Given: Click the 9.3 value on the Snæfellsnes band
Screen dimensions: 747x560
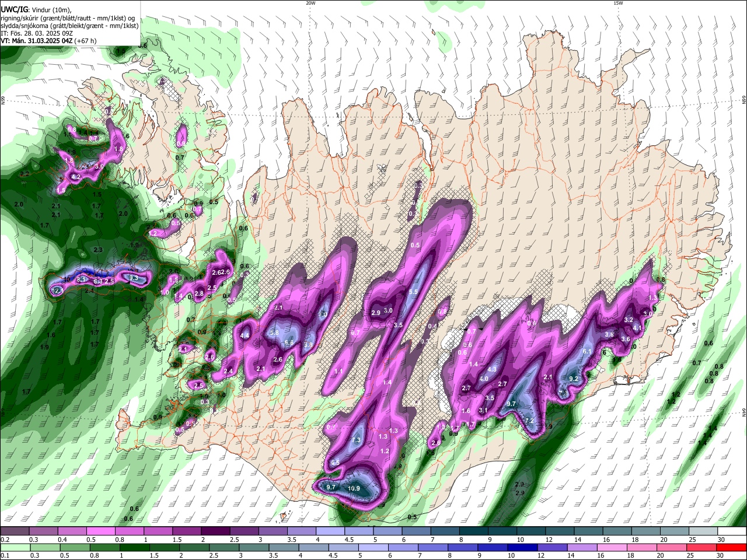Looking at the screenshot, I should tap(134, 278).
